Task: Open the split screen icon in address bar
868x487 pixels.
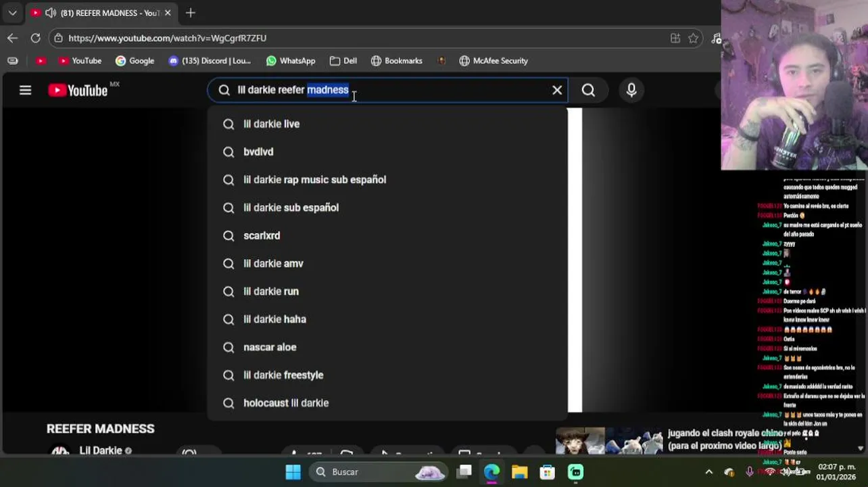Action: coord(675,39)
